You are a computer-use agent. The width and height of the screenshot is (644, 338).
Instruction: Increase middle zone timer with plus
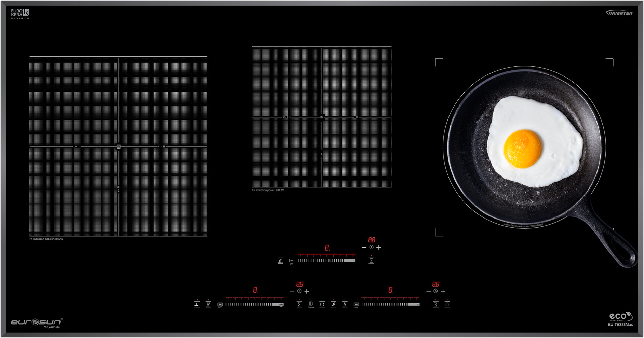(x=379, y=247)
